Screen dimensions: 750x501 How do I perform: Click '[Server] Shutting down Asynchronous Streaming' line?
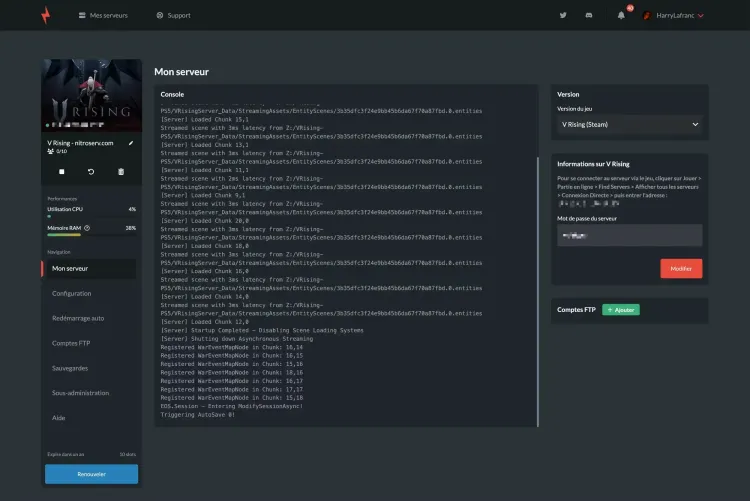(x=237, y=339)
